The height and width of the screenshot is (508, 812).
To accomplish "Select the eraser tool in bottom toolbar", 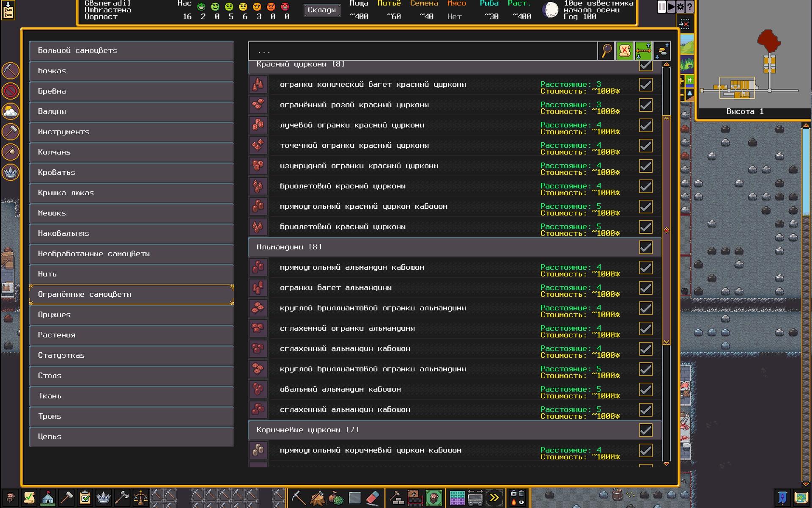I will pos(373,498).
